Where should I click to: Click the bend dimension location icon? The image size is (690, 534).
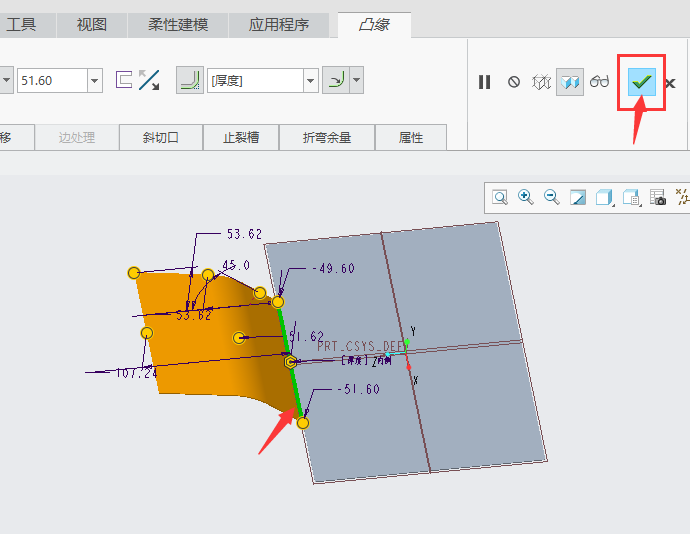(336, 80)
